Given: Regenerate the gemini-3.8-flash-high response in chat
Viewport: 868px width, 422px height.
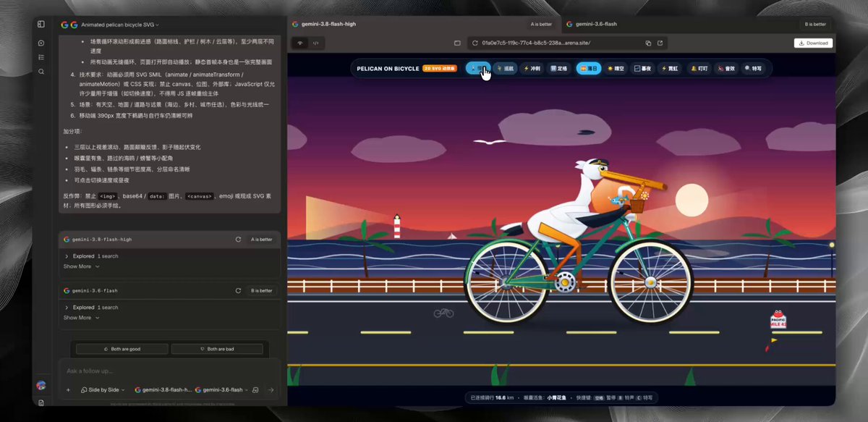Looking at the screenshot, I should pyautogui.click(x=238, y=239).
